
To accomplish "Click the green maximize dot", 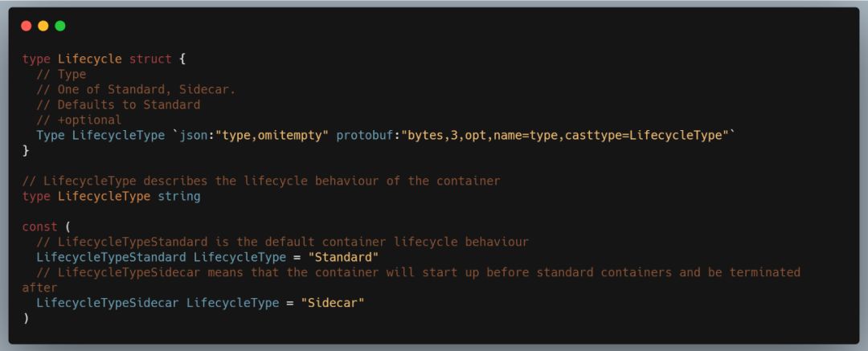I will [60, 26].
